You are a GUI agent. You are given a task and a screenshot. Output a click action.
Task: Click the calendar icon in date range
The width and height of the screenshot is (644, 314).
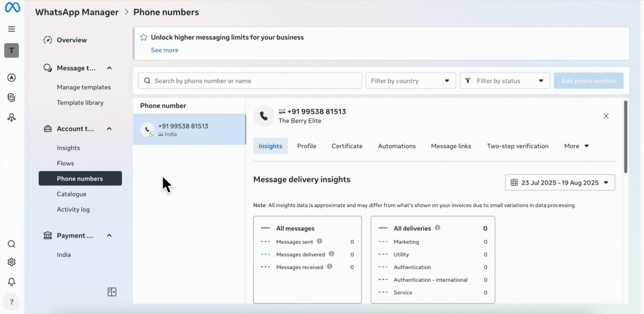pyautogui.click(x=514, y=183)
